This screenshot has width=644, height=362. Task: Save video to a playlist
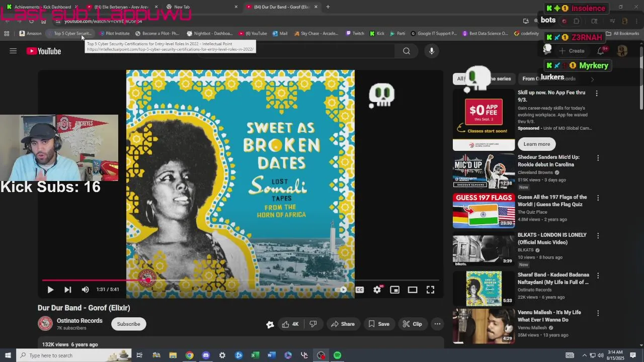coord(379,324)
